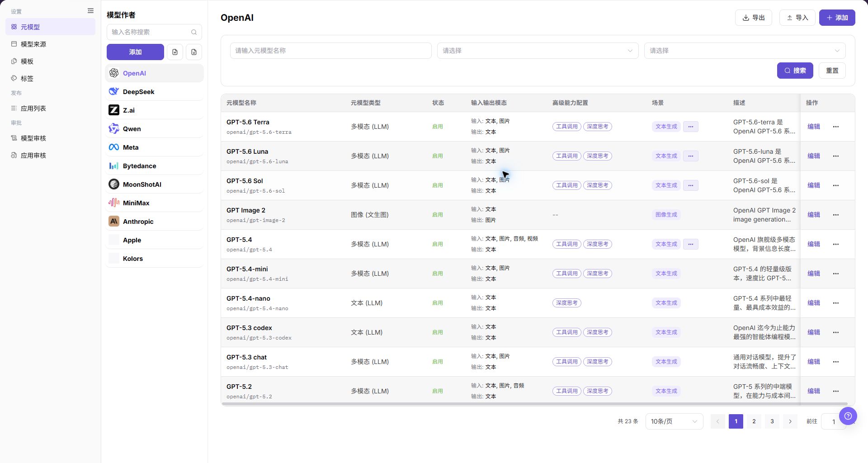The height and width of the screenshot is (463, 868).
Task: Click the 重置 reset button
Action: click(x=832, y=71)
